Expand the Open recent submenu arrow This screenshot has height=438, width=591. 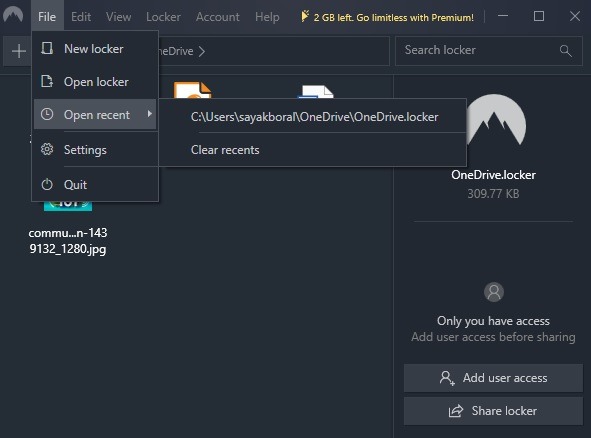[150, 114]
